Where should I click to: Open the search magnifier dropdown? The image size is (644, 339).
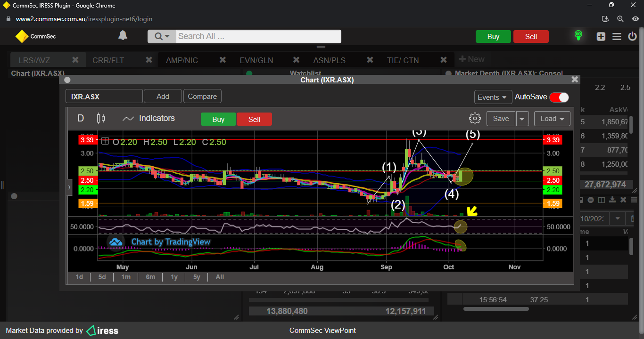click(162, 36)
